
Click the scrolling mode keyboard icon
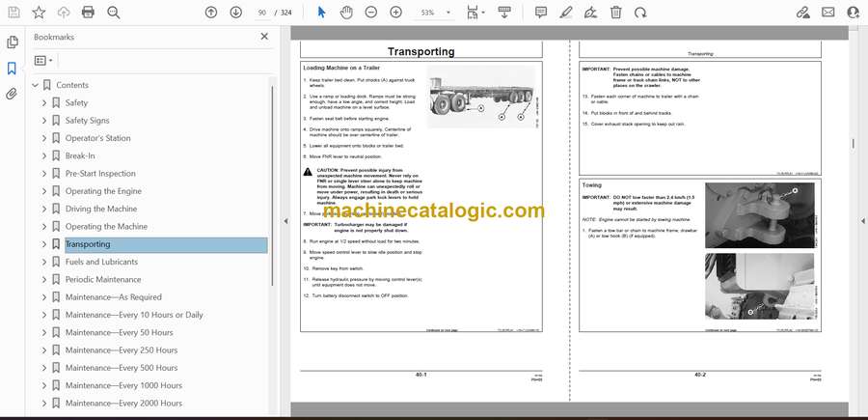pyautogui.click(x=503, y=13)
